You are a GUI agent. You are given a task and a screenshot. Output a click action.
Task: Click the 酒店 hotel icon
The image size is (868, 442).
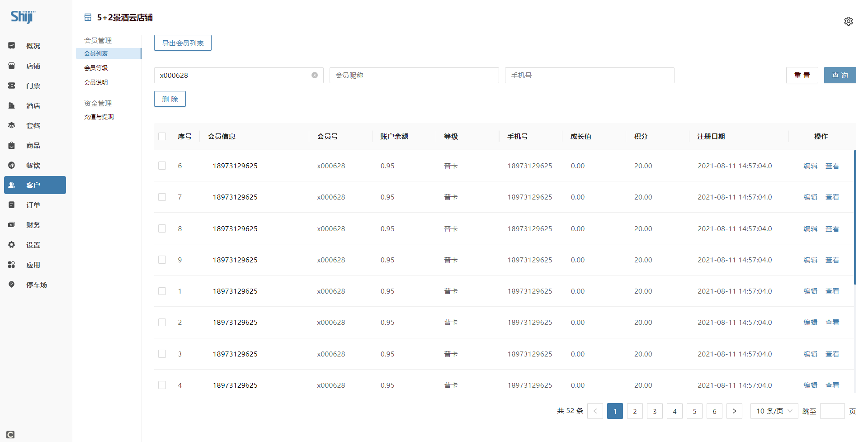tap(12, 105)
